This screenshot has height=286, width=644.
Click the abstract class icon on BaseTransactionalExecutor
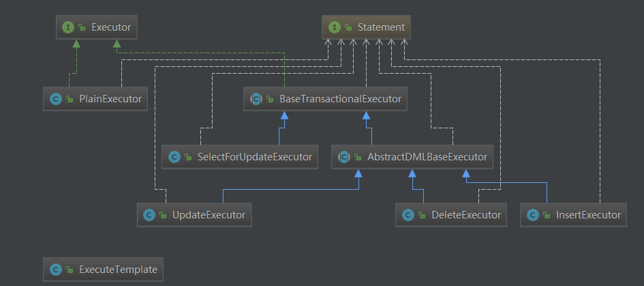click(256, 99)
